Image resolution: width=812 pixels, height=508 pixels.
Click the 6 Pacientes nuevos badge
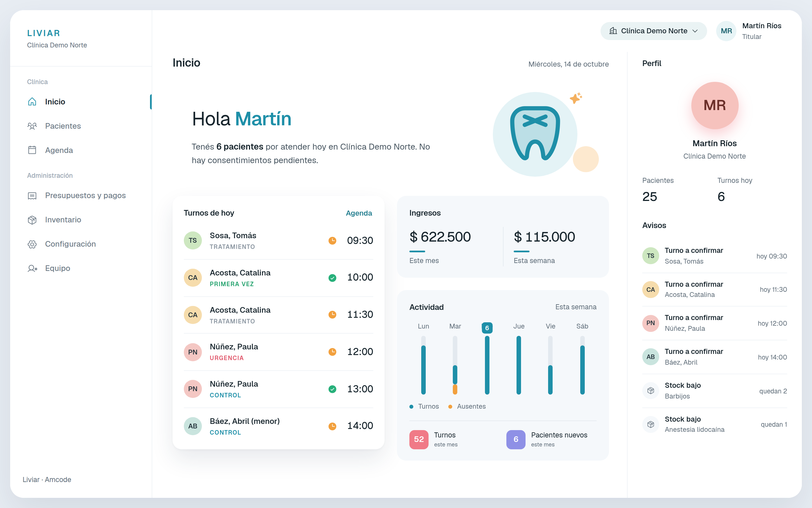click(x=515, y=439)
